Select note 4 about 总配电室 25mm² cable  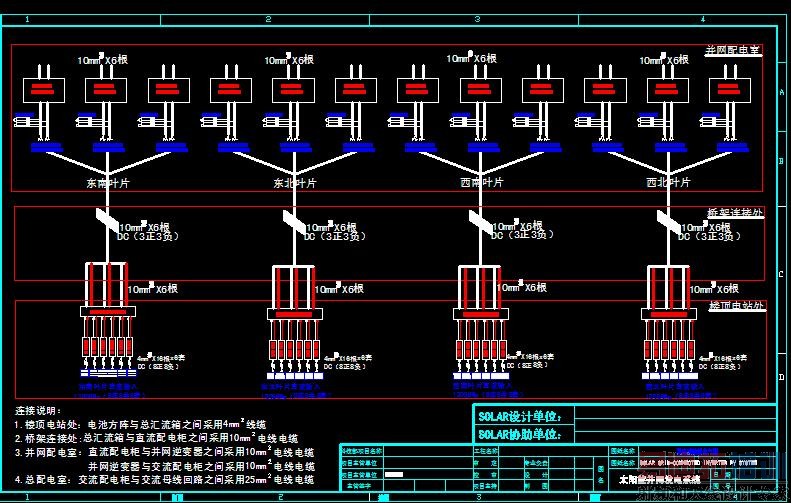point(164,479)
